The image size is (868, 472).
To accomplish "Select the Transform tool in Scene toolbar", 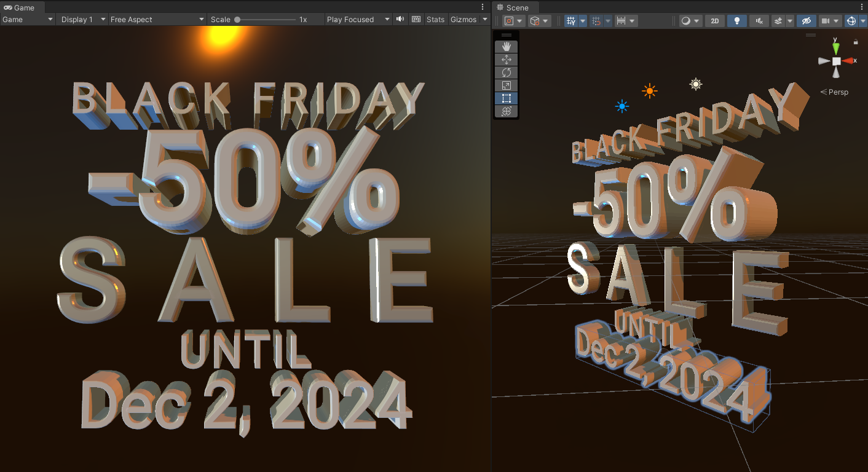I will 507,111.
